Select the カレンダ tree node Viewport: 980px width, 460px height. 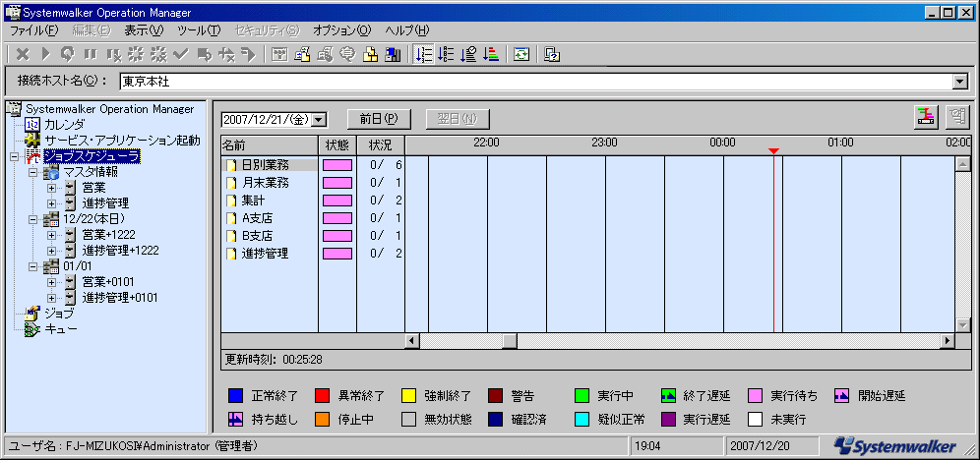click(64, 124)
